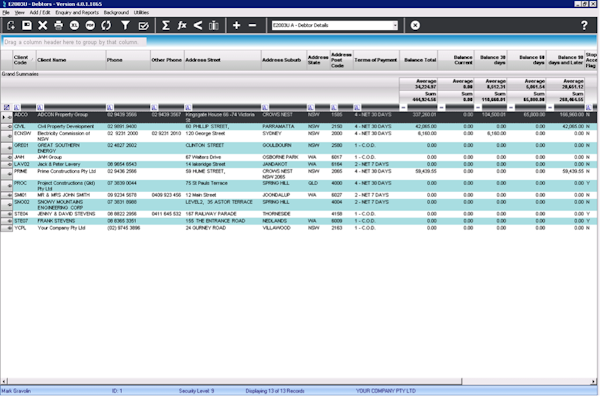
Task: Open Address Suburb filter operator icon
Action: pyautogui.click(x=265, y=108)
